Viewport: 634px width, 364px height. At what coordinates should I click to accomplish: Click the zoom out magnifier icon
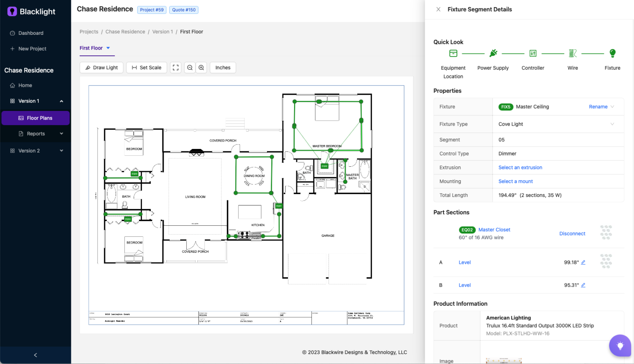tap(190, 68)
